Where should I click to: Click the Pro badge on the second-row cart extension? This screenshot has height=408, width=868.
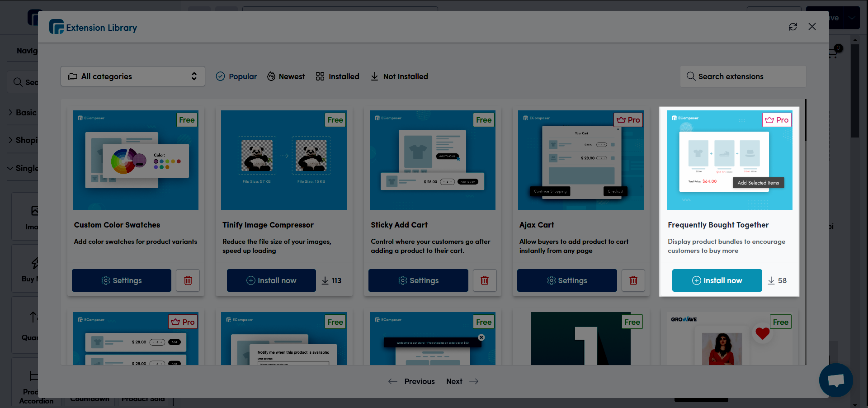(x=183, y=322)
